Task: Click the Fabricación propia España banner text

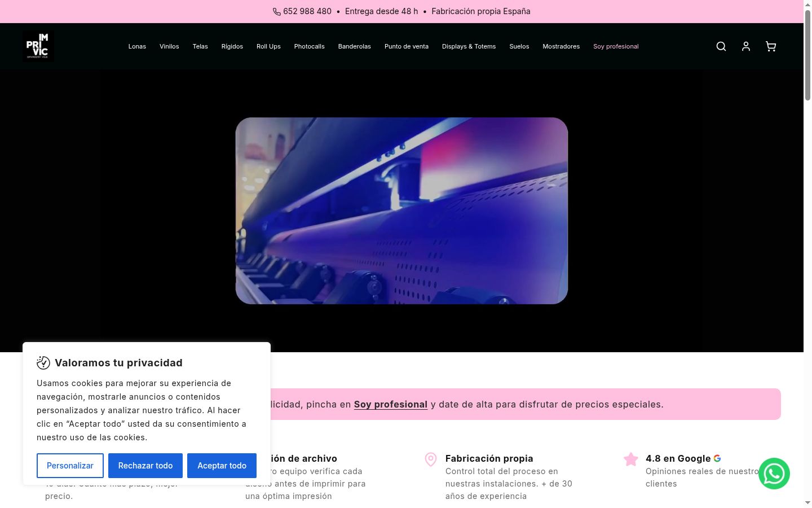Action: (x=481, y=11)
